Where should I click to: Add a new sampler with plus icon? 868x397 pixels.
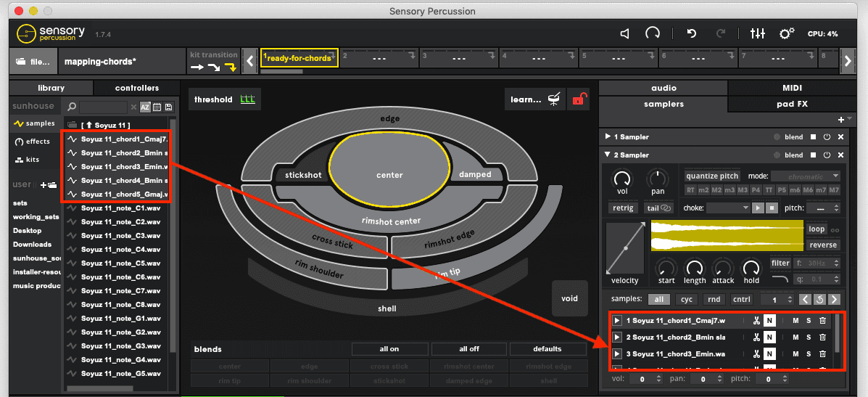click(x=841, y=119)
